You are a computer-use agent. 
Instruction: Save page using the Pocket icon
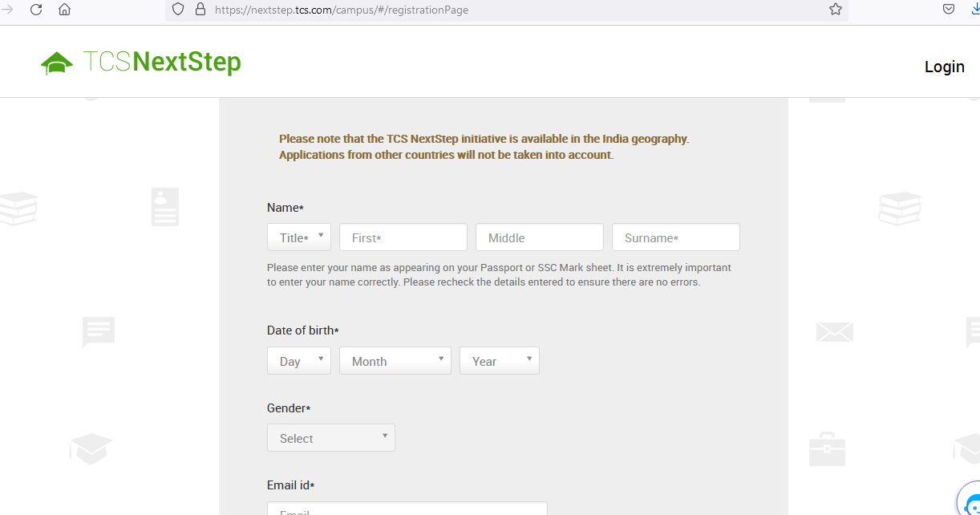tap(949, 10)
